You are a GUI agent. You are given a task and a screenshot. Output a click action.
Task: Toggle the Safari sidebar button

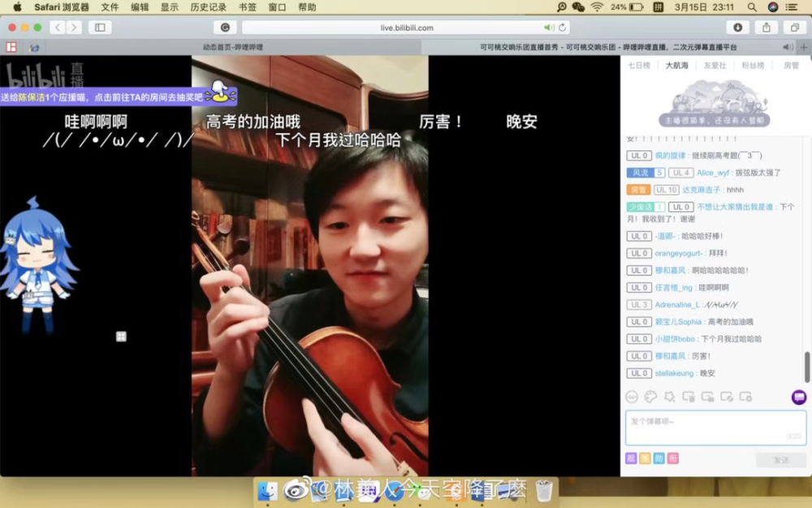point(100,28)
